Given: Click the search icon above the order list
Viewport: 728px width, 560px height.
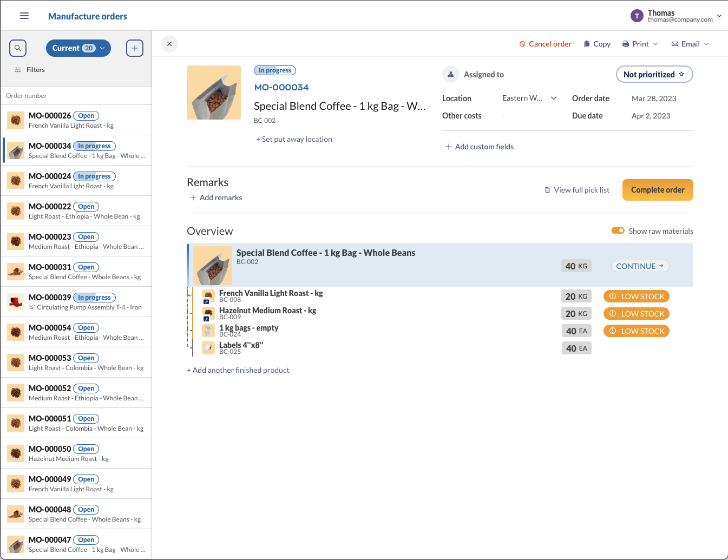Looking at the screenshot, I should click(17, 48).
